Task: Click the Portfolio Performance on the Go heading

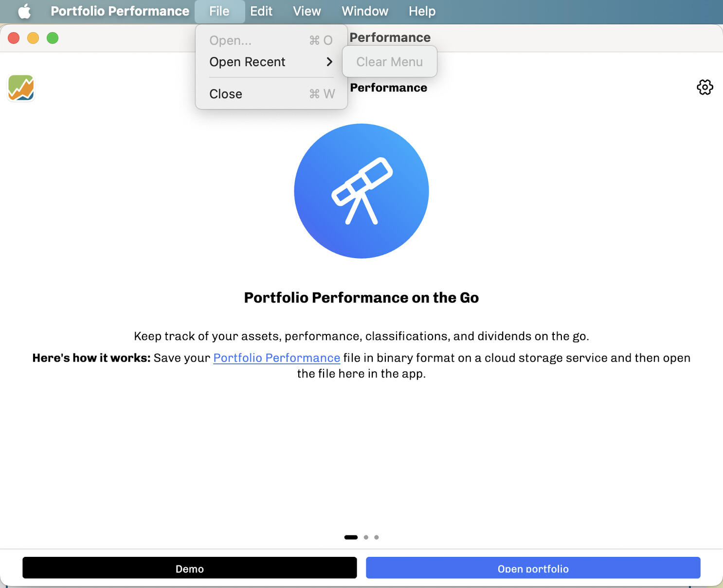Action: point(361,297)
